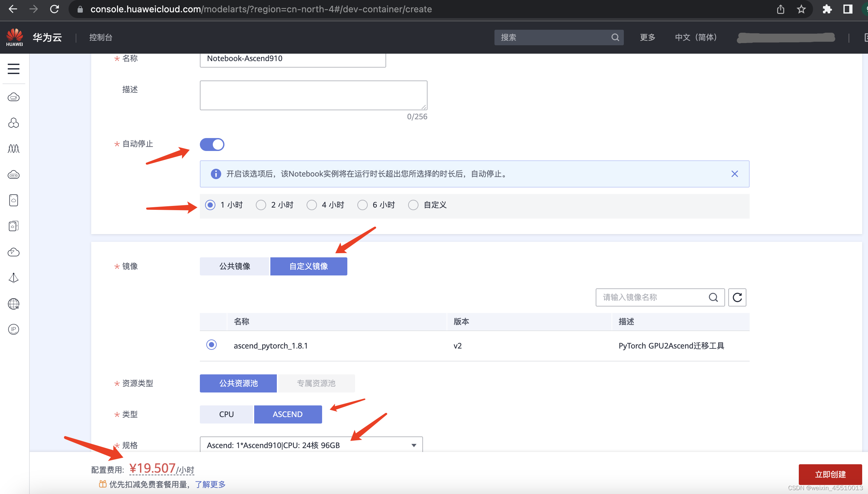Click the WAF globe icon in left sidebar
The height and width of the screenshot is (494, 868).
(x=13, y=304)
